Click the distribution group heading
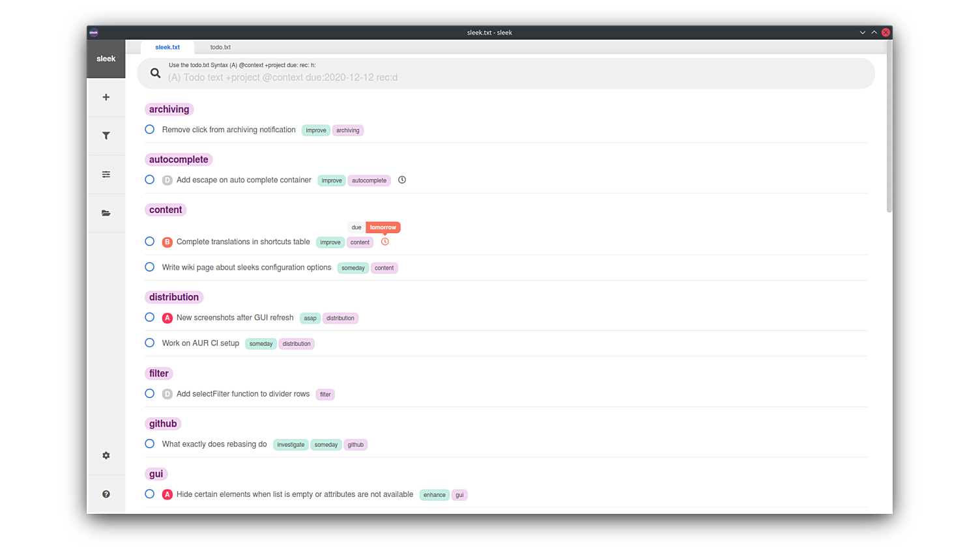 click(x=174, y=297)
